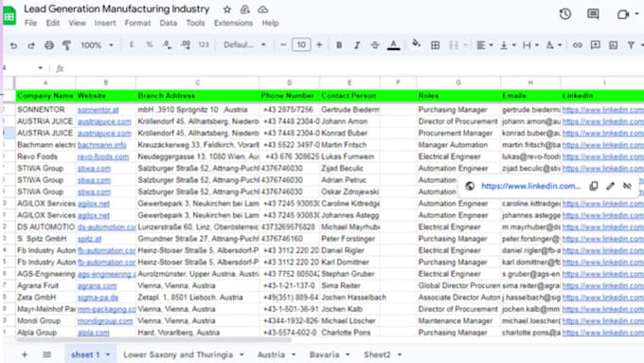Open the Format menu
644x363 pixels.
[x=137, y=23]
